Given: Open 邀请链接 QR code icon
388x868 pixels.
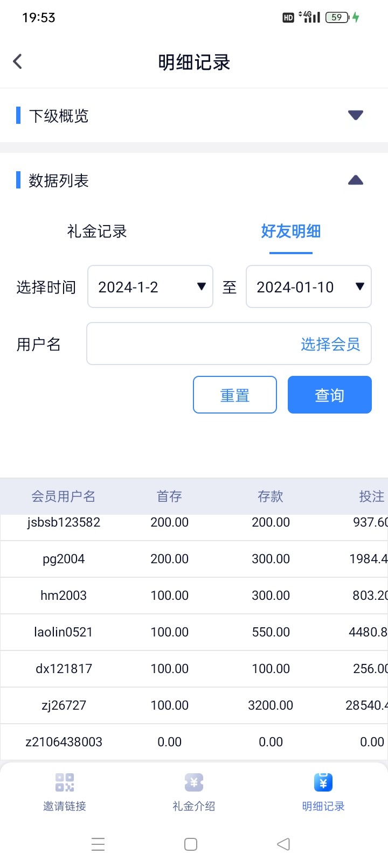Looking at the screenshot, I should pyautogui.click(x=65, y=782).
